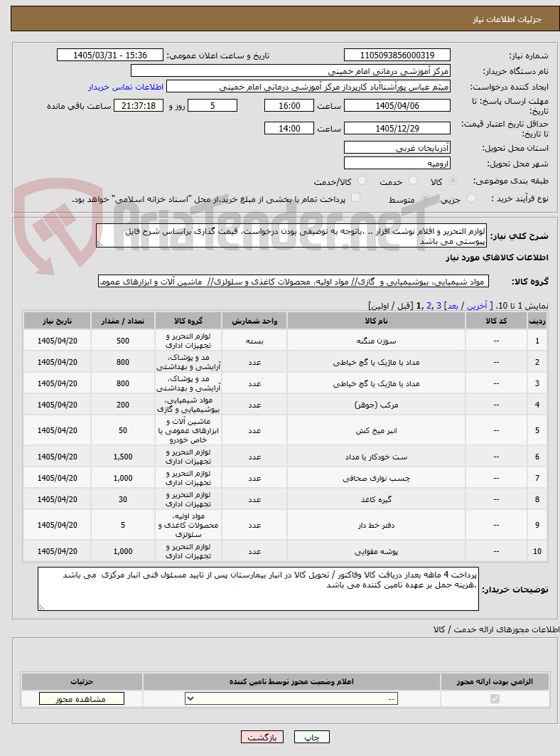Open the license status dropdown
This screenshot has width=560, height=756.
pyautogui.click(x=291, y=698)
